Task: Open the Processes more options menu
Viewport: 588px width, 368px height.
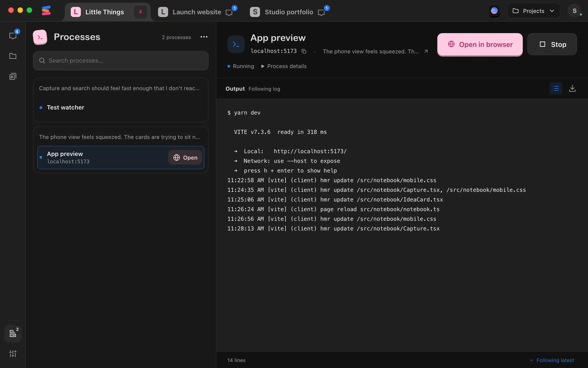Action: click(x=204, y=37)
